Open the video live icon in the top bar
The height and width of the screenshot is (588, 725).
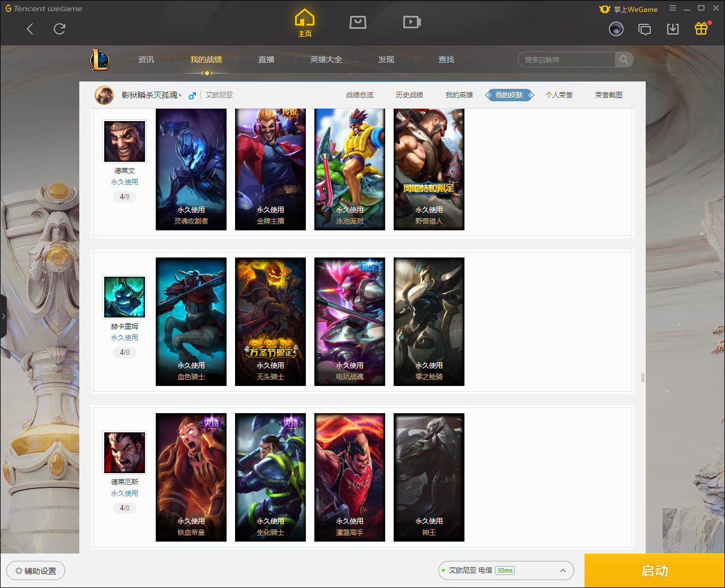coord(412,22)
